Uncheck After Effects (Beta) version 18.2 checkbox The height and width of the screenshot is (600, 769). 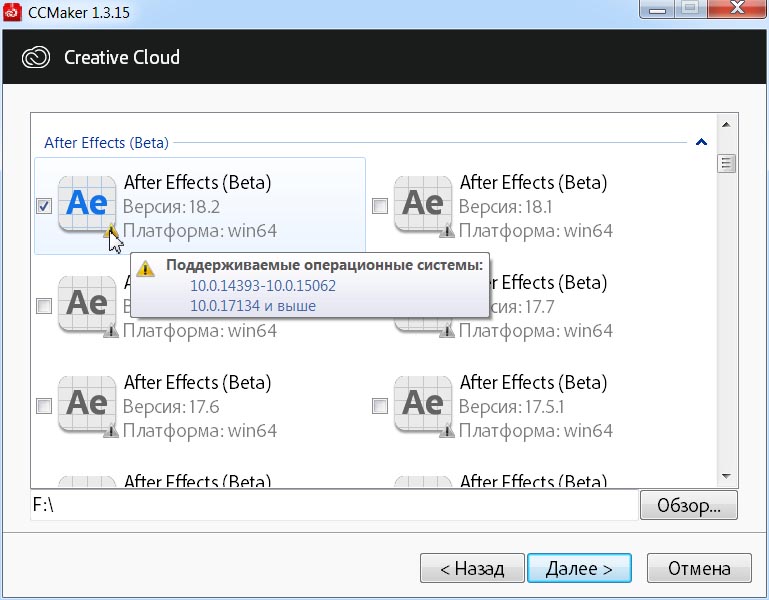point(44,206)
